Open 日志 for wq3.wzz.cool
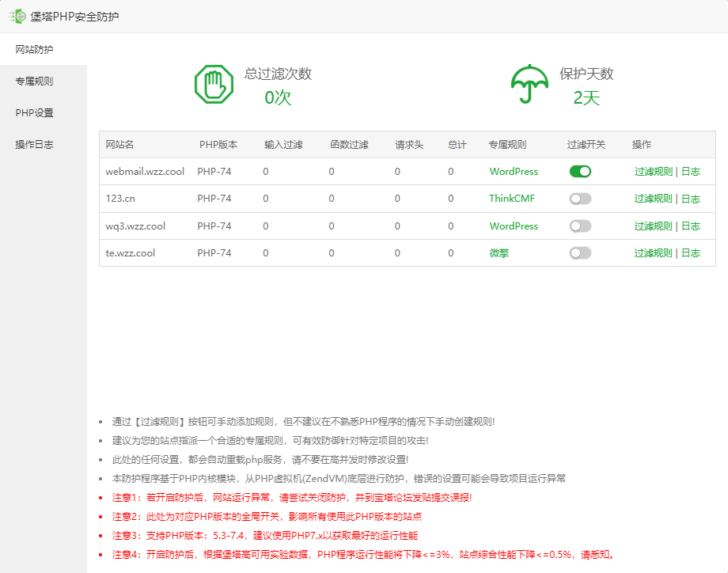 690,226
